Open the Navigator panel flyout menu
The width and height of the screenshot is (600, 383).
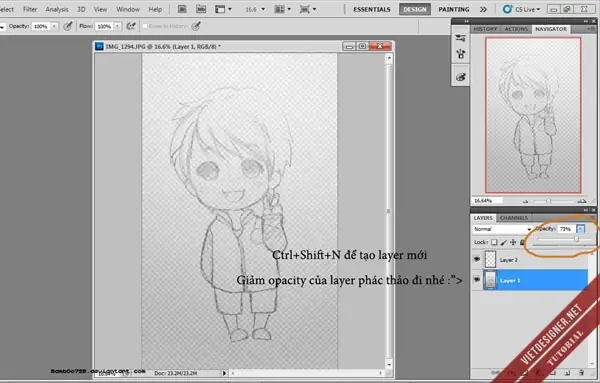tap(591, 29)
